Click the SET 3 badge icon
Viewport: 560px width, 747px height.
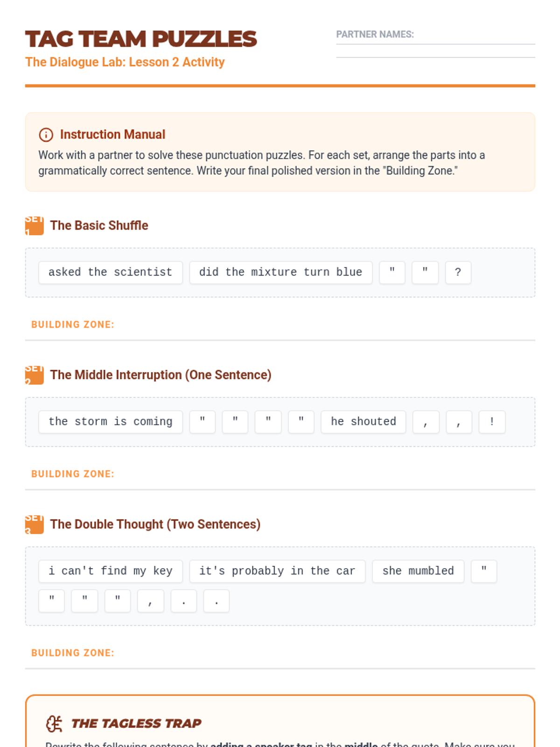tap(34, 524)
